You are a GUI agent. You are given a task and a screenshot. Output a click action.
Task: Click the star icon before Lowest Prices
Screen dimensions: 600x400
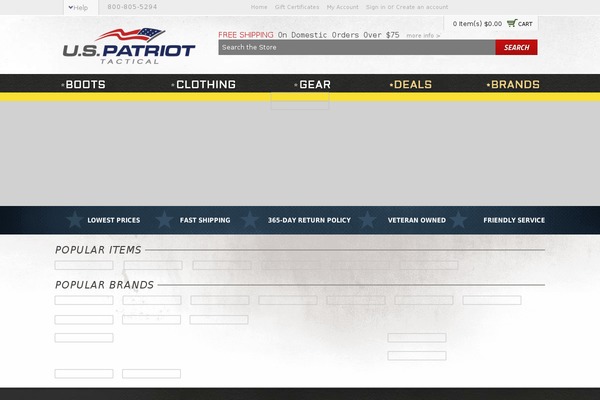click(x=74, y=220)
